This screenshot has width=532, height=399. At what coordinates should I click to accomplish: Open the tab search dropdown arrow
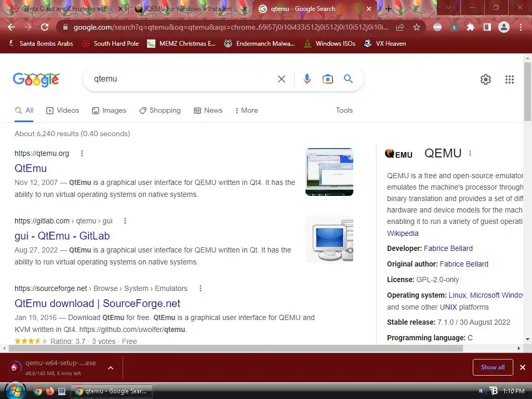pyautogui.click(x=448, y=7)
